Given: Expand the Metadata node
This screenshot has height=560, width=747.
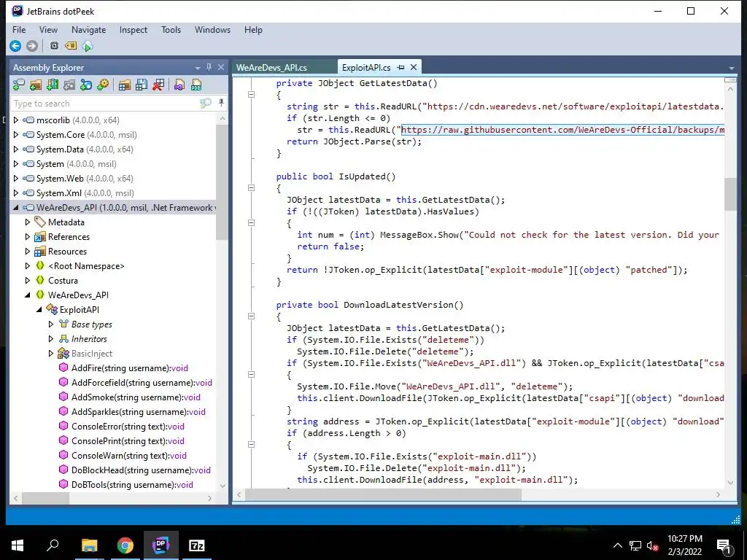Looking at the screenshot, I should 28,222.
